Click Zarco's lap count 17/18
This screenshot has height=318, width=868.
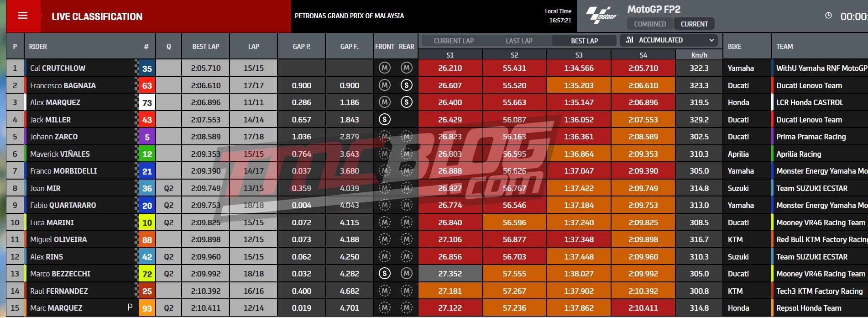pyautogui.click(x=253, y=137)
